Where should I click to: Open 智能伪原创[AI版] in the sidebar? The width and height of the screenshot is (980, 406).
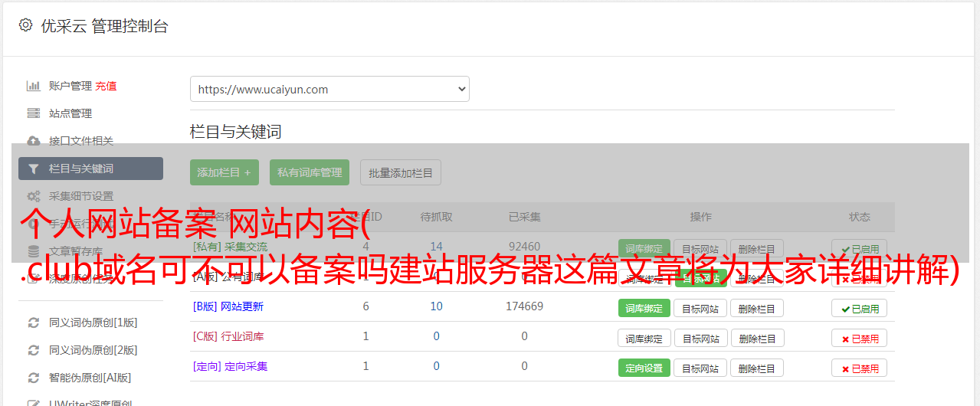(x=90, y=378)
